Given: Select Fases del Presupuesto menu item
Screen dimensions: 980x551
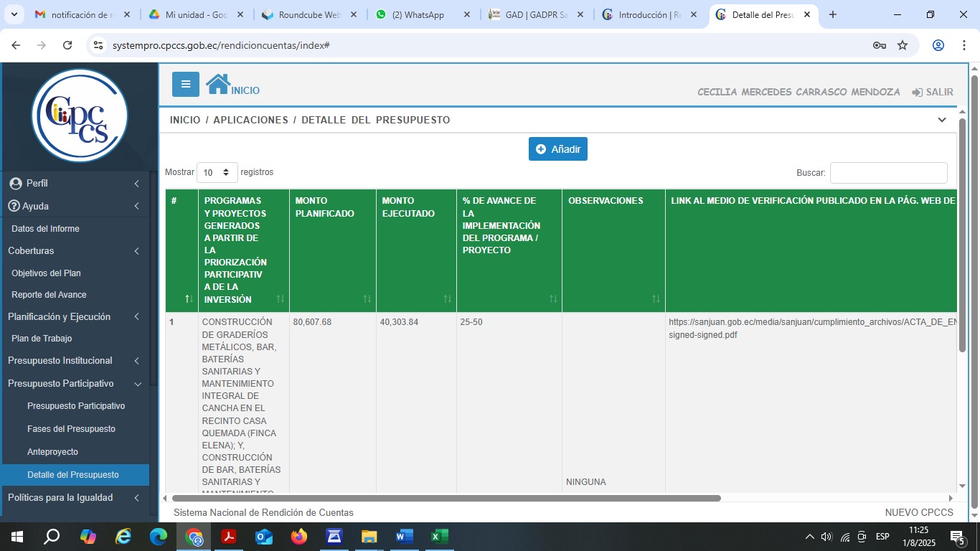Looking at the screenshot, I should (71, 429).
